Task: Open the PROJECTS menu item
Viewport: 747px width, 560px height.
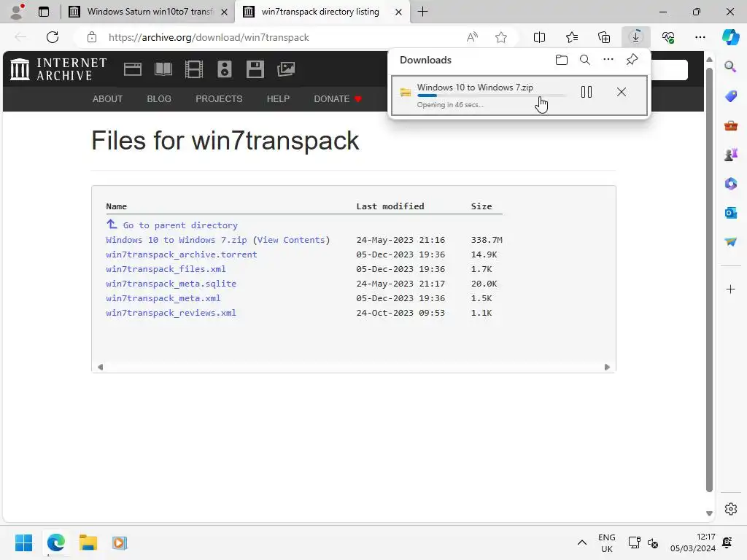Action: [219, 99]
